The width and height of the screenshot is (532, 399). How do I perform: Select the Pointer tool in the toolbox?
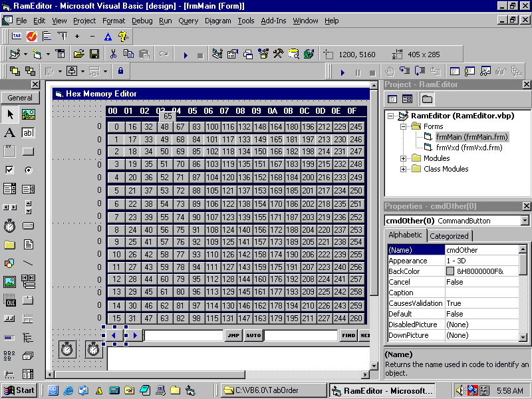[x=10, y=114]
